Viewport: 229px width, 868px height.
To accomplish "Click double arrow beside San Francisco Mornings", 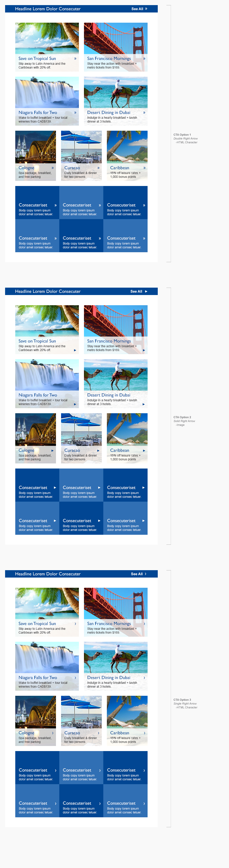I will point(144,59).
